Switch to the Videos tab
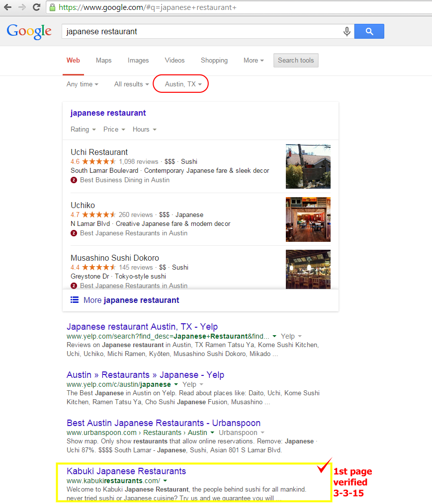 (x=174, y=60)
